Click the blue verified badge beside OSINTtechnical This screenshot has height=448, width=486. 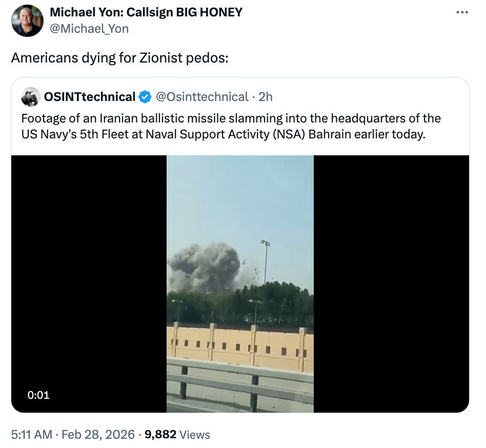click(146, 96)
